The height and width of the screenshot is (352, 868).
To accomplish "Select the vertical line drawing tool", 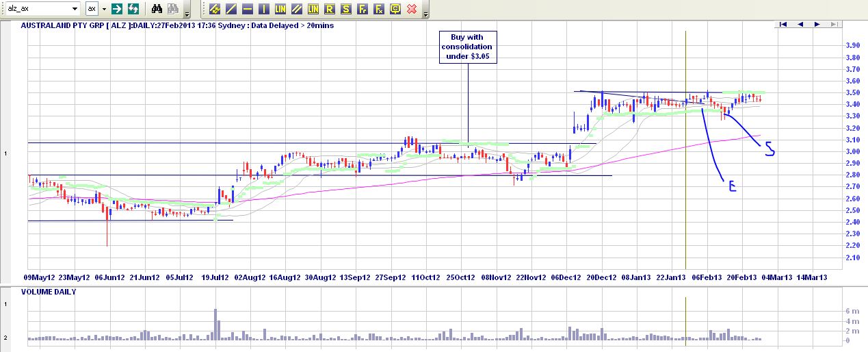I will coord(264,9).
